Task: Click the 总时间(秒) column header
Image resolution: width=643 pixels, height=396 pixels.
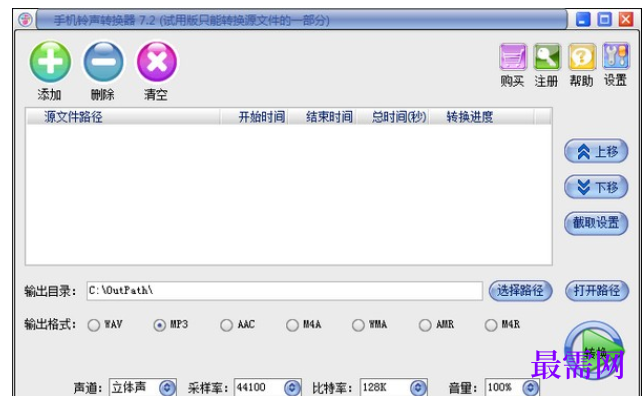Action: point(393,117)
